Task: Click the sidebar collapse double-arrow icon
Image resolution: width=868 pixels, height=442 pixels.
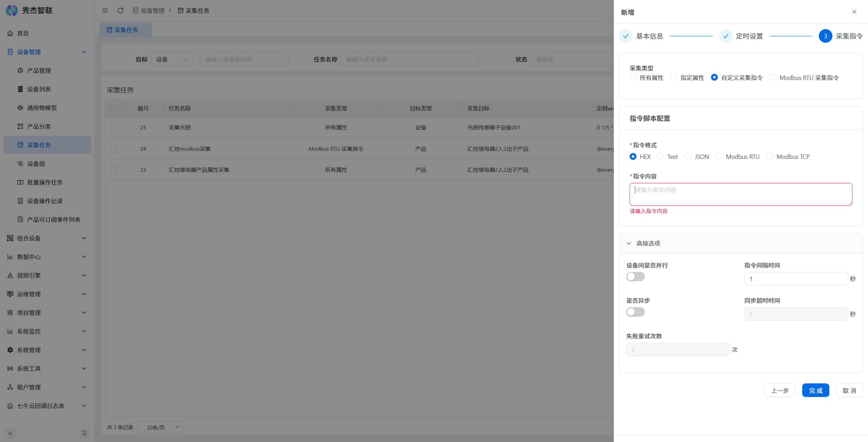Action: [10, 433]
